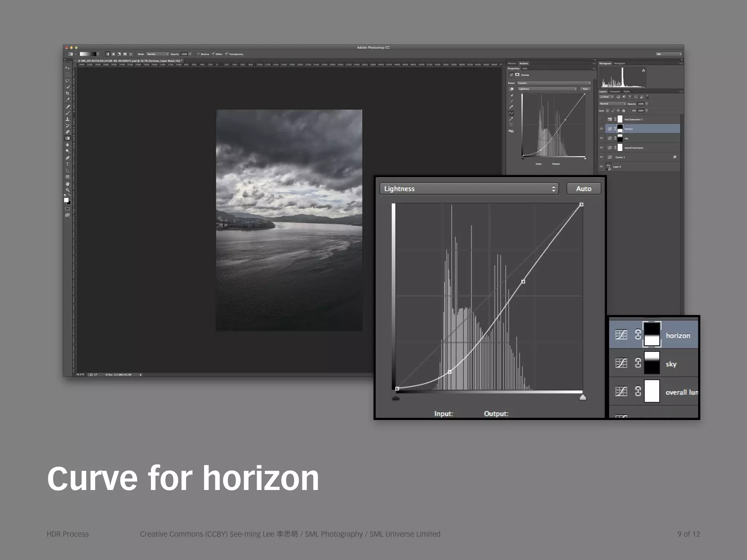747x560 pixels.
Task: Select the Rectangle shape tool
Action: pos(67,177)
